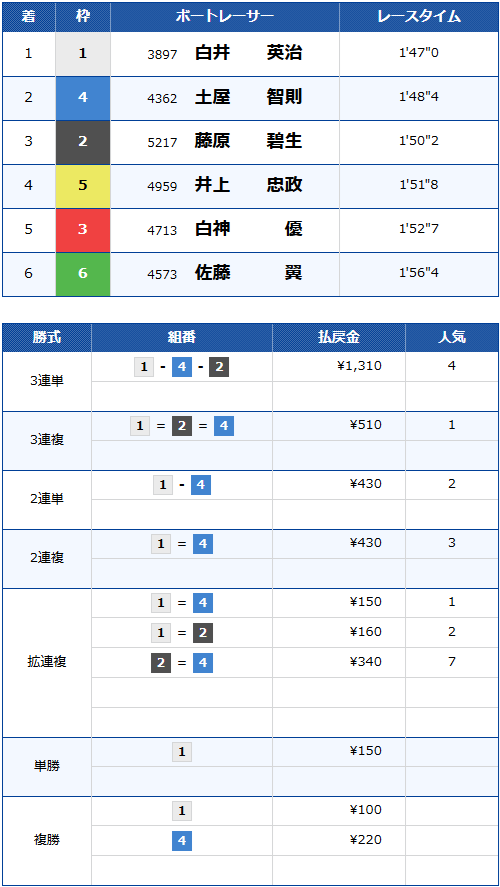Click the レースタイム column header
This screenshot has width=500, height=887.
(x=419, y=18)
